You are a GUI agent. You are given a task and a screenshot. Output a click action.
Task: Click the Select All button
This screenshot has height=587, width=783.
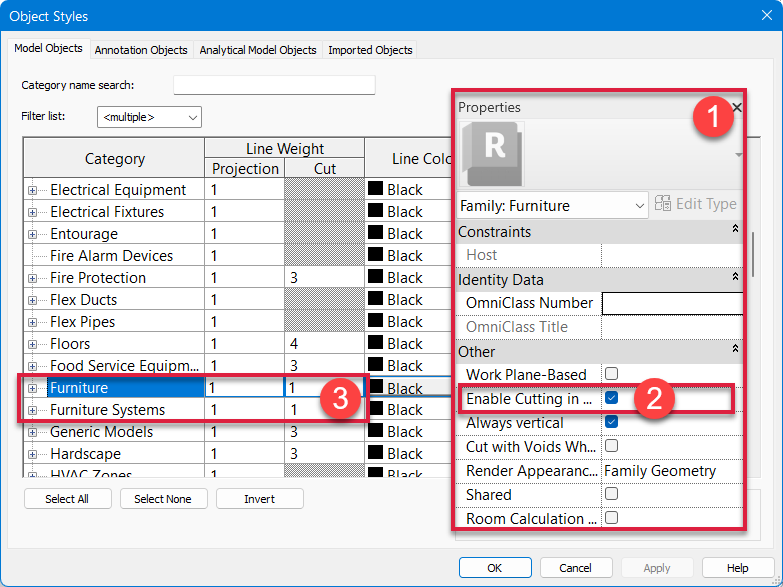click(68, 498)
